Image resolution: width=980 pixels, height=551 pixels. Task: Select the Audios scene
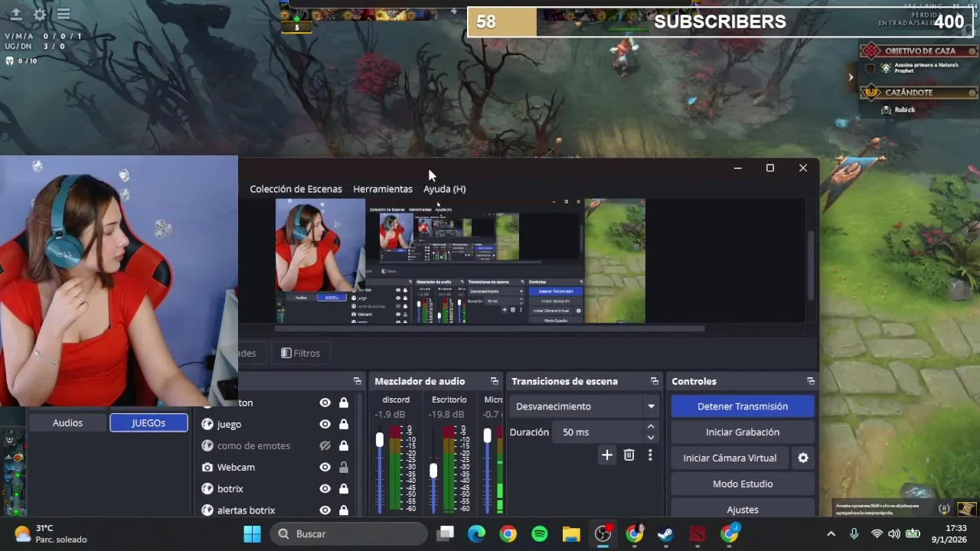[x=67, y=422]
